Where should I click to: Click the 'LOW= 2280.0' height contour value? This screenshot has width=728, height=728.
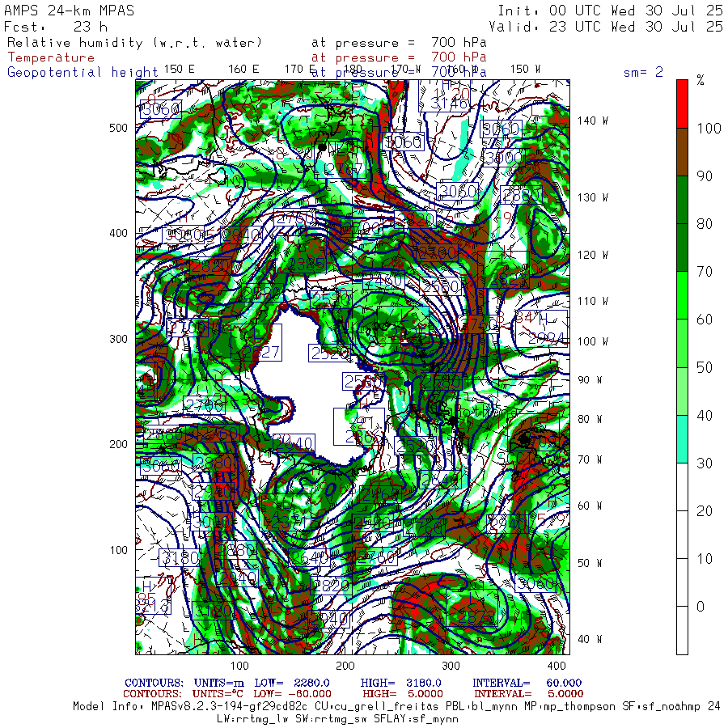click(x=291, y=683)
